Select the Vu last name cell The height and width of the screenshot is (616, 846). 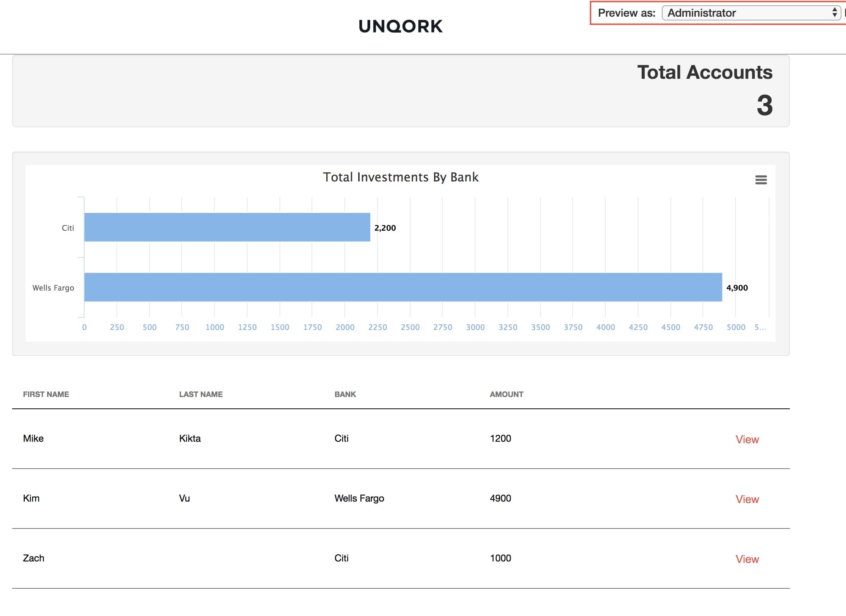click(184, 498)
